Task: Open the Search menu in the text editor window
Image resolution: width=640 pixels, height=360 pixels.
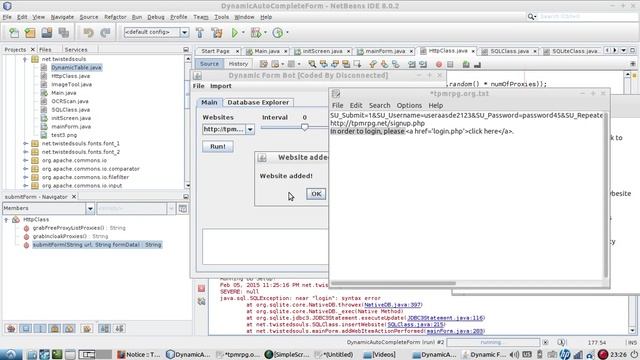Action: click(x=380, y=105)
